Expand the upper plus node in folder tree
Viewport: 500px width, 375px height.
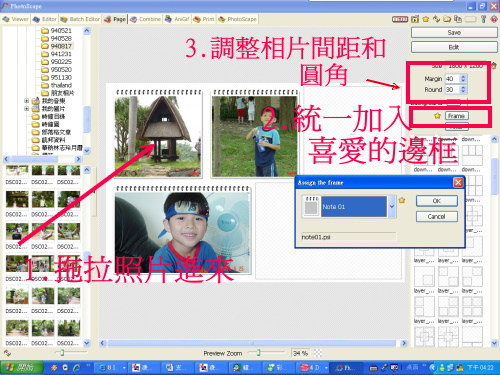point(26,100)
